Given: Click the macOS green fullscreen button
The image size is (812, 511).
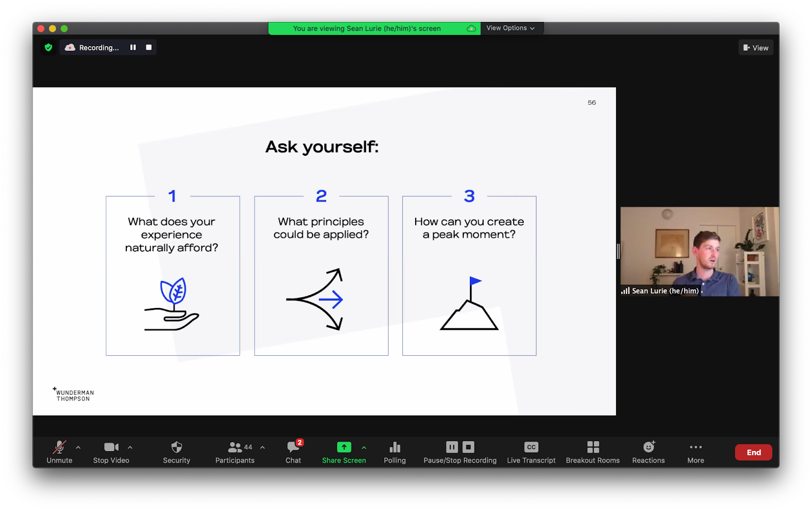Looking at the screenshot, I should (64, 29).
